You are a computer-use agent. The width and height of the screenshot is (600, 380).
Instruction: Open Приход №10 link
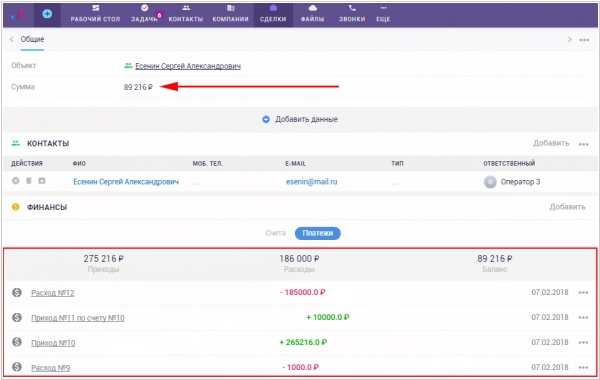pos(53,343)
